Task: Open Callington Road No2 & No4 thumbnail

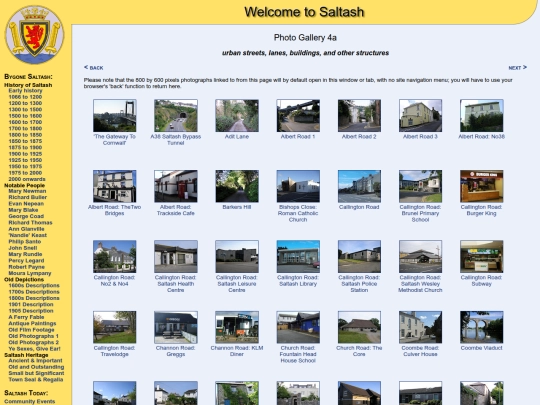Action: pyautogui.click(x=115, y=257)
